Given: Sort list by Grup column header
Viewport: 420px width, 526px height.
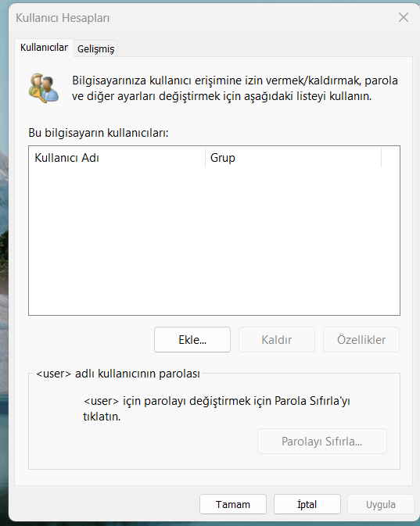Looking at the screenshot, I should [293, 158].
